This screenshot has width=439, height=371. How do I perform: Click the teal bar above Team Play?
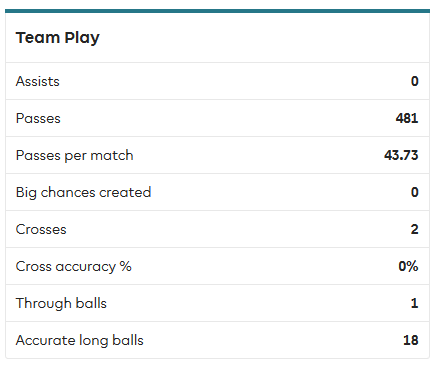click(x=217, y=11)
